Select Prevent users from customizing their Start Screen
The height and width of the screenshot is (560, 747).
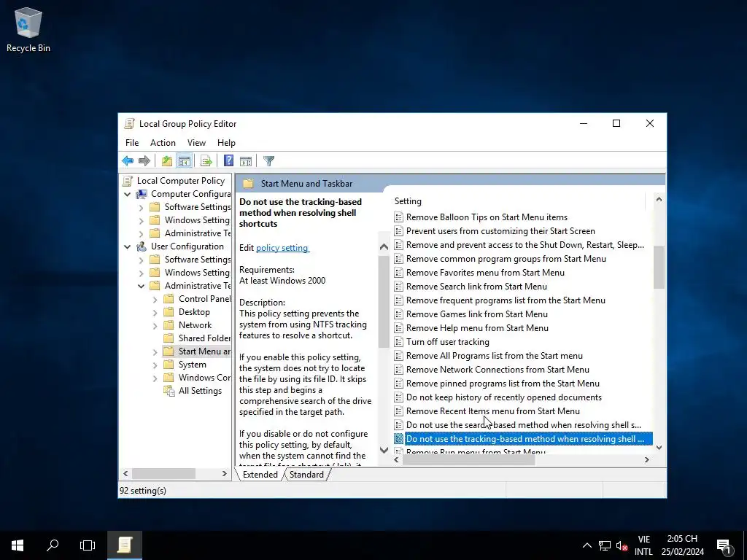click(x=500, y=231)
